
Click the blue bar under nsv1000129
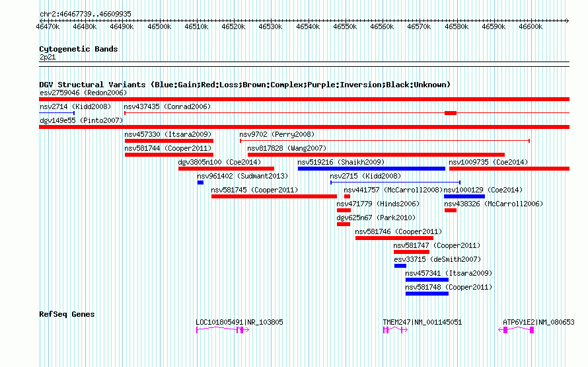464,196
